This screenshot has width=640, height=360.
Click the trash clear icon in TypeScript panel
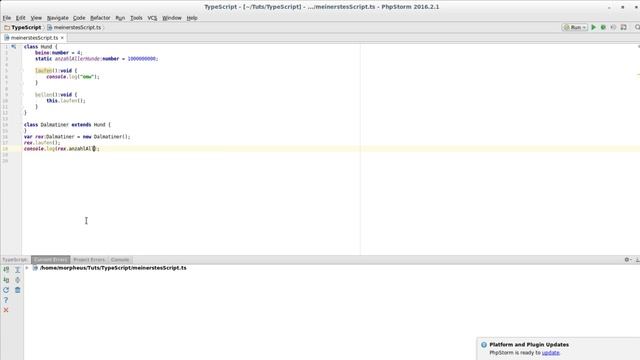18,290
